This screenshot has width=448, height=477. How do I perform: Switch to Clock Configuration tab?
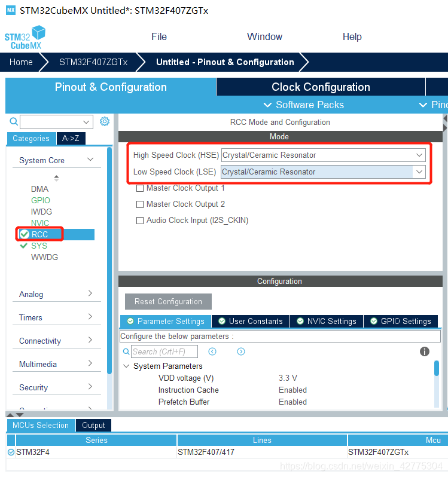pyautogui.click(x=321, y=87)
